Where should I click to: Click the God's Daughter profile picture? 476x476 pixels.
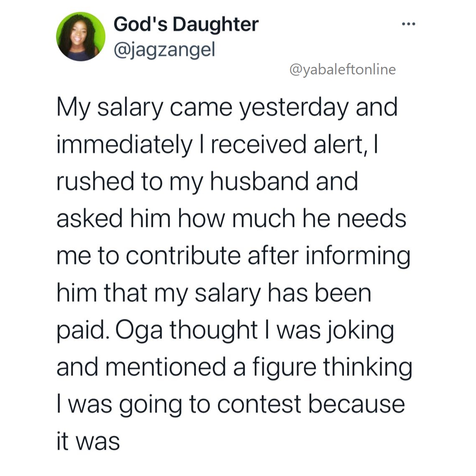(x=81, y=37)
